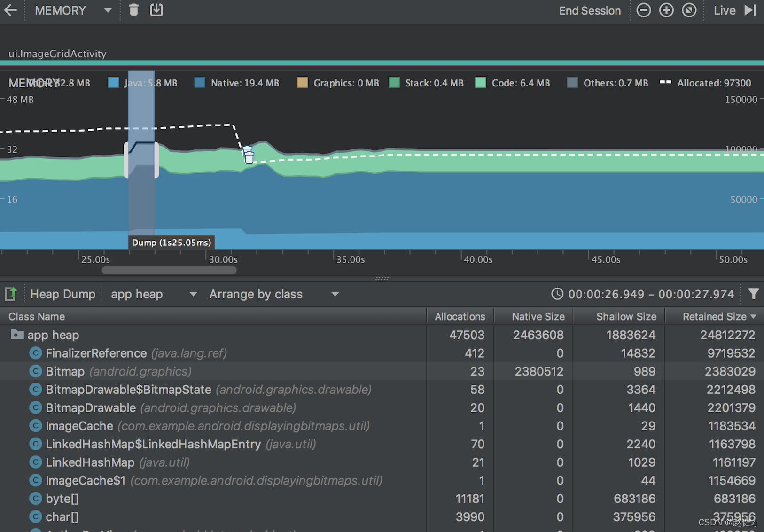The width and height of the screenshot is (764, 532).
Task: Sort by Retained Size column header
Action: (x=715, y=316)
